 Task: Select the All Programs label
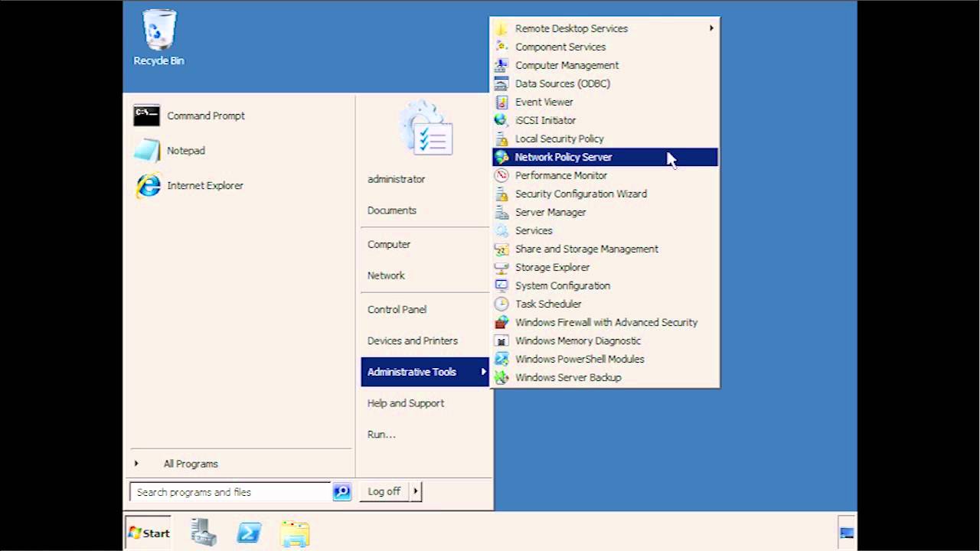[x=191, y=464]
